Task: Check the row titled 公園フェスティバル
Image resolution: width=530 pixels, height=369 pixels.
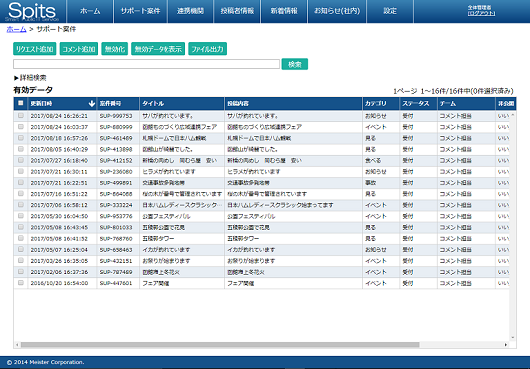Action: [x=21, y=216]
